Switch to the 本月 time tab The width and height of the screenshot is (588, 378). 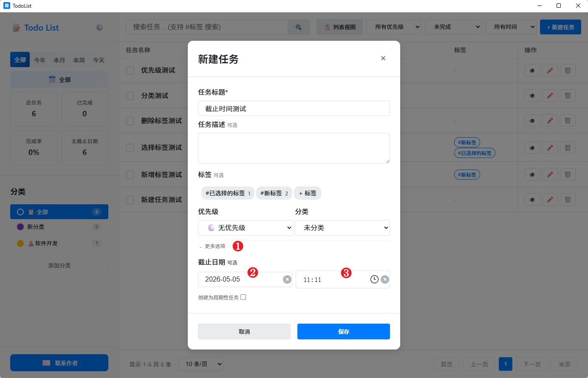[x=59, y=60]
